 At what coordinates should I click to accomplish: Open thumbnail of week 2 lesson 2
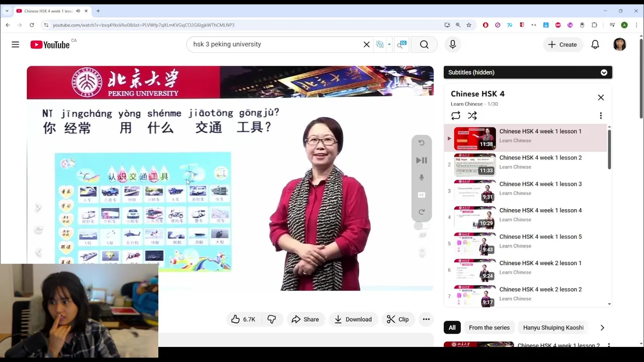(x=475, y=296)
